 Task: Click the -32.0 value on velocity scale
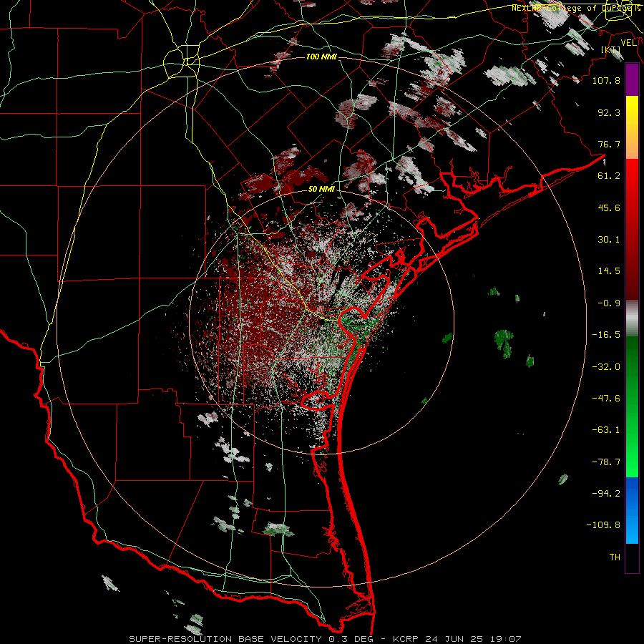606,367
